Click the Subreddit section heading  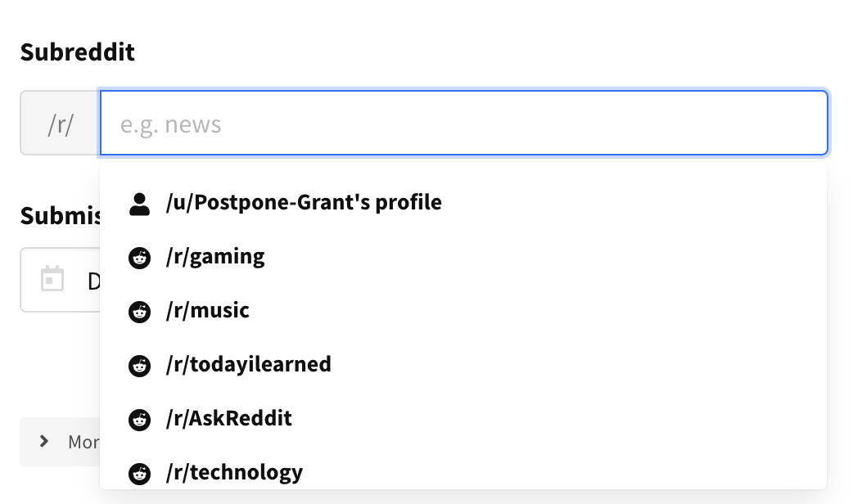click(76, 52)
